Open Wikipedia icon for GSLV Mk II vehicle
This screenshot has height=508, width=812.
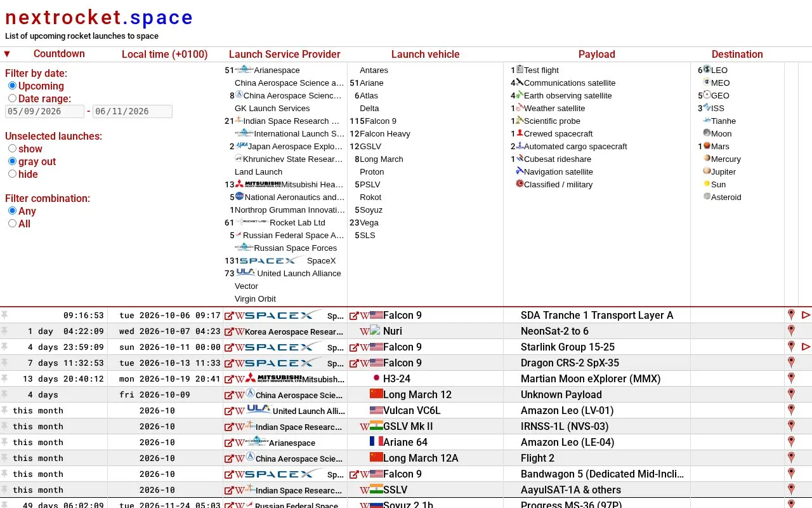364,427
